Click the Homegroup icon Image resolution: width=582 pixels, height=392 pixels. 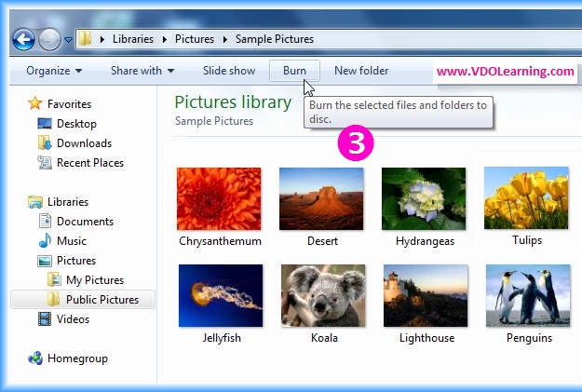[x=35, y=358]
